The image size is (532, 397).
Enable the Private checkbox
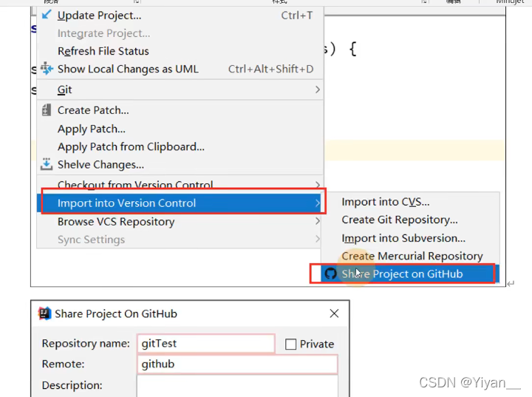(x=291, y=344)
